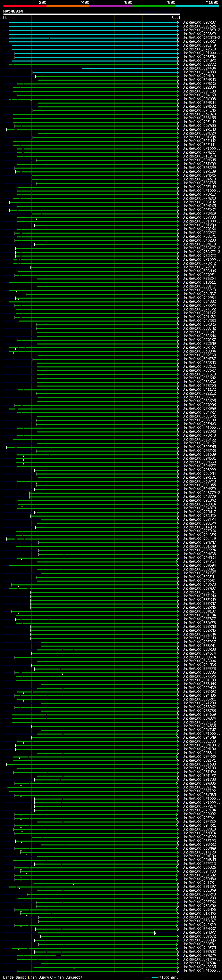Open hit UniRef100_Q9C8Y9-2

point(201,30)
